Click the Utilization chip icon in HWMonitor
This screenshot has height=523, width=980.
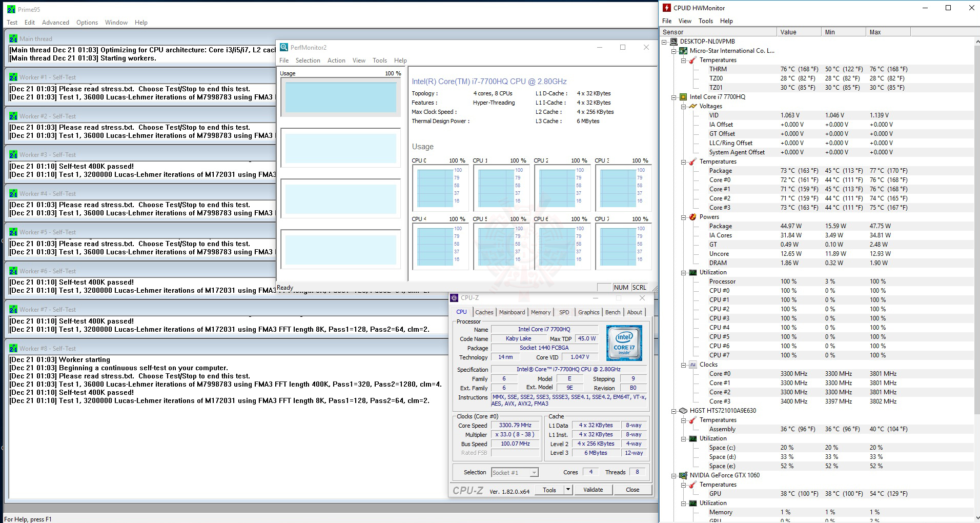tap(693, 272)
